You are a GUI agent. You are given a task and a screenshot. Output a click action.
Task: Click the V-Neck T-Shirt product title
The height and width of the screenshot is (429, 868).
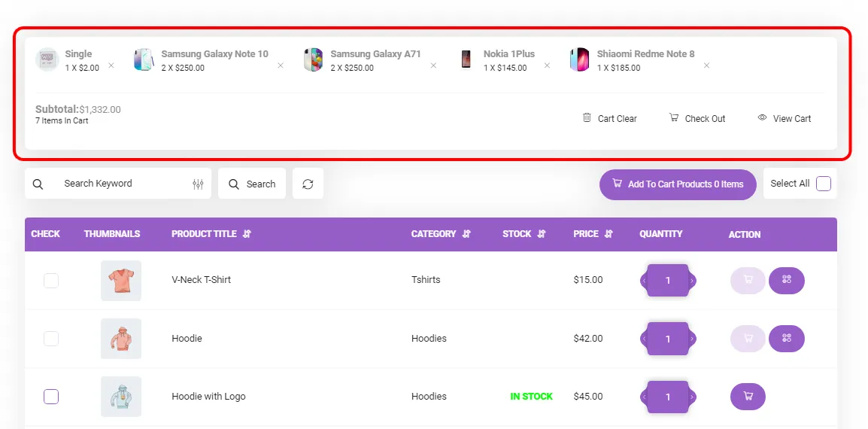[201, 280]
